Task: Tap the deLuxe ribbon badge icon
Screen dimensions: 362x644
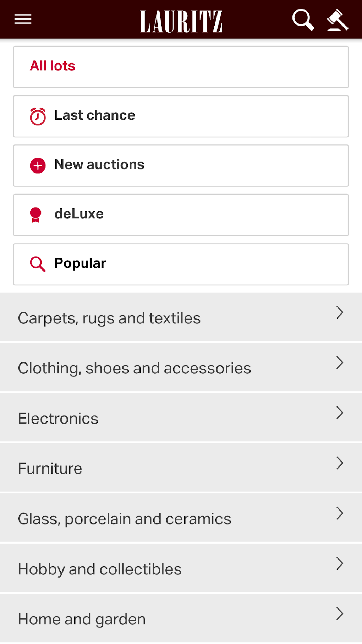Action: [x=36, y=215]
